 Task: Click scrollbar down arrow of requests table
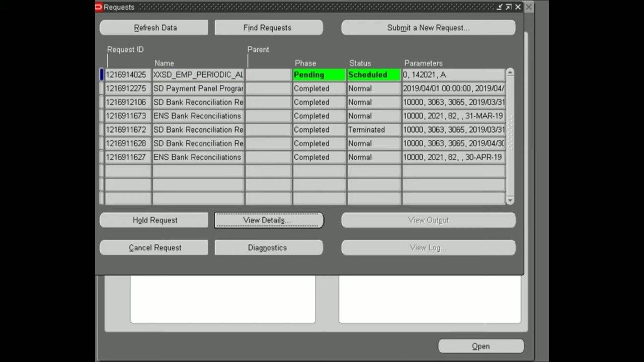(x=510, y=201)
